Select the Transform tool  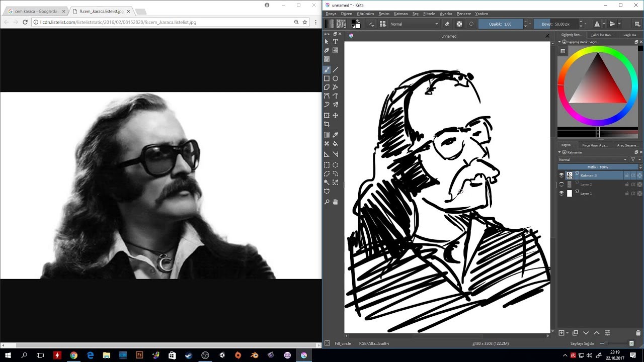[x=327, y=116]
